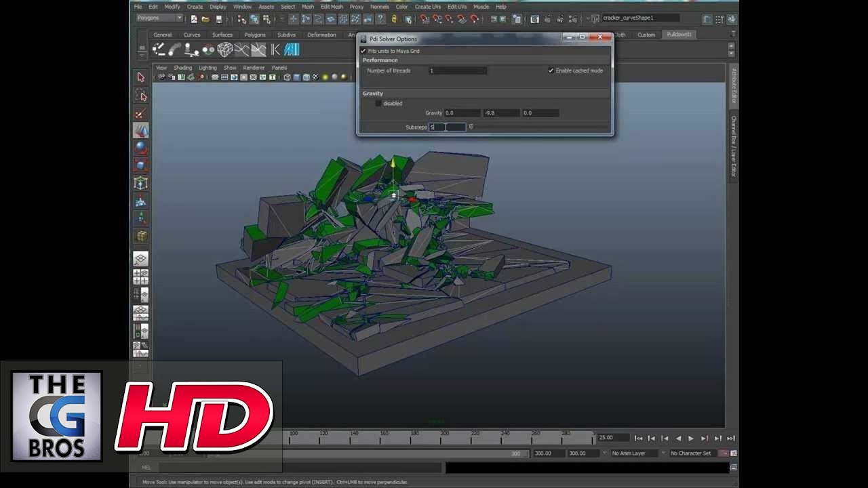
Task: Open the Normals menu
Action: point(380,7)
